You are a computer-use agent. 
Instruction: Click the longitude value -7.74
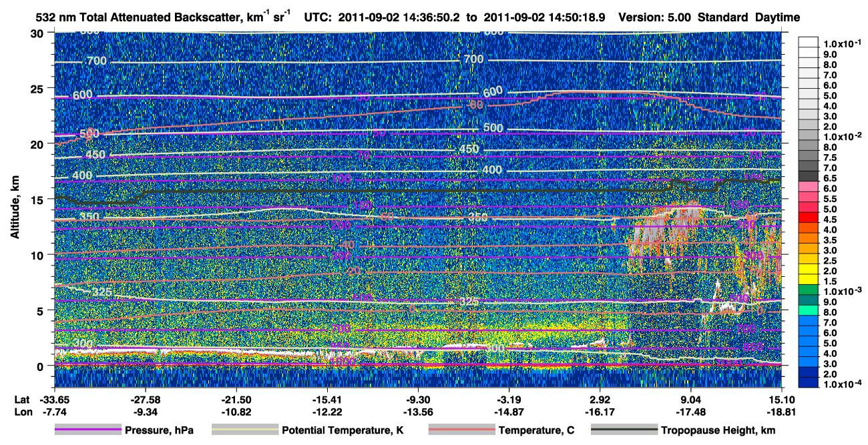(x=54, y=412)
